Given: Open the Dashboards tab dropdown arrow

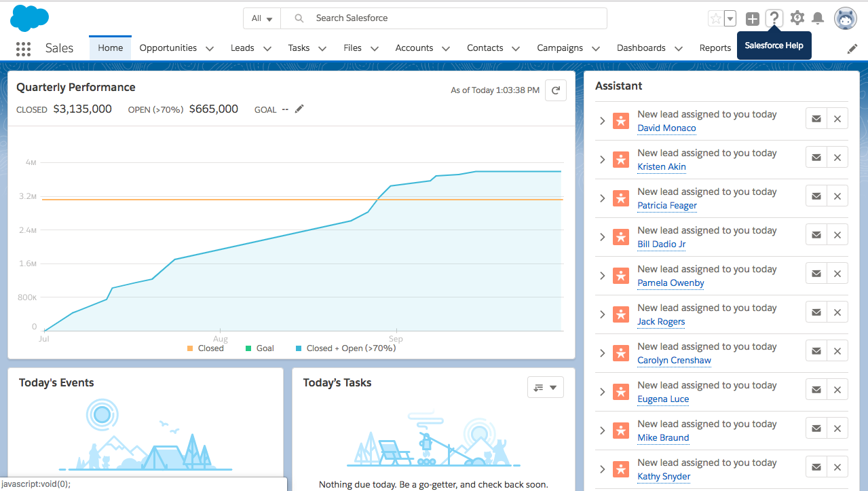Looking at the screenshot, I should pos(679,48).
